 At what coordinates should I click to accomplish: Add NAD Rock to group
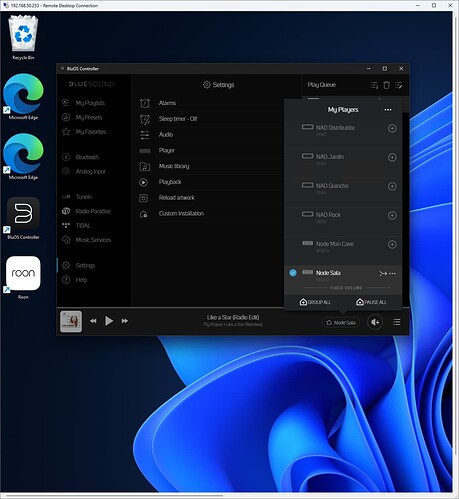tap(392, 215)
